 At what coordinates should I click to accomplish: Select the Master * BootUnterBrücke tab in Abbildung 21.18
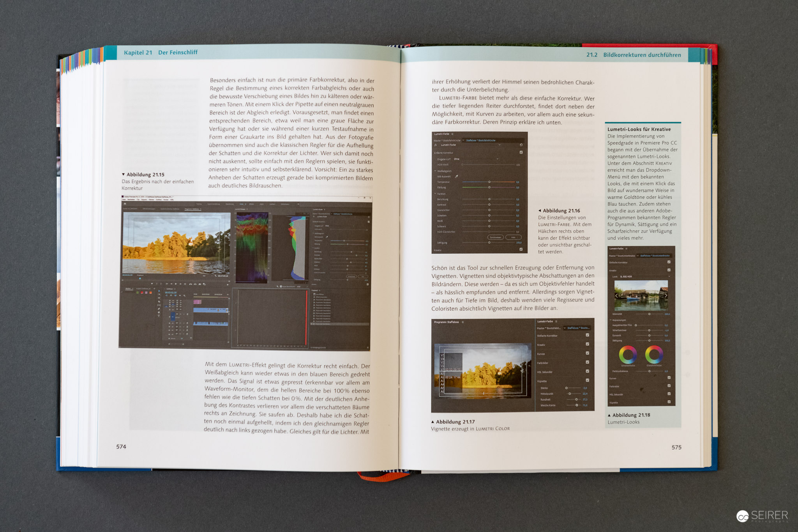click(622, 256)
